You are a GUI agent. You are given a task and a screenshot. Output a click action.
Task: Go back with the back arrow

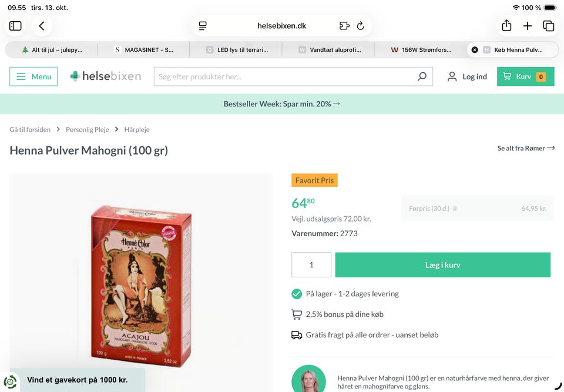(42, 26)
